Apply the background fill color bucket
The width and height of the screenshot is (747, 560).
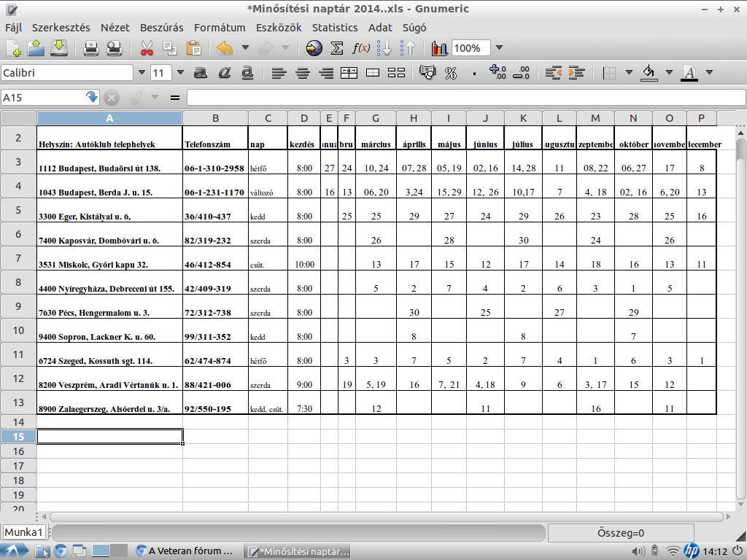pyautogui.click(x=649, y=73)
